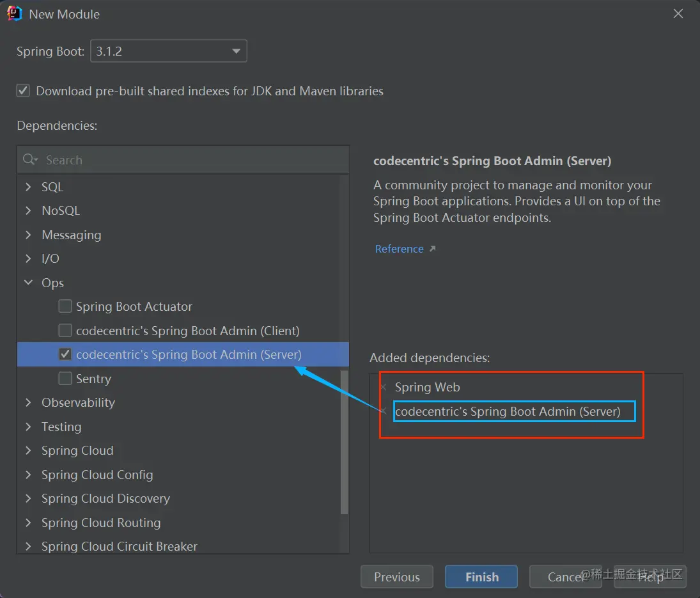Select the Messaging category label
The height and width of the screenshot is (598, 700).
coord(72,235)
